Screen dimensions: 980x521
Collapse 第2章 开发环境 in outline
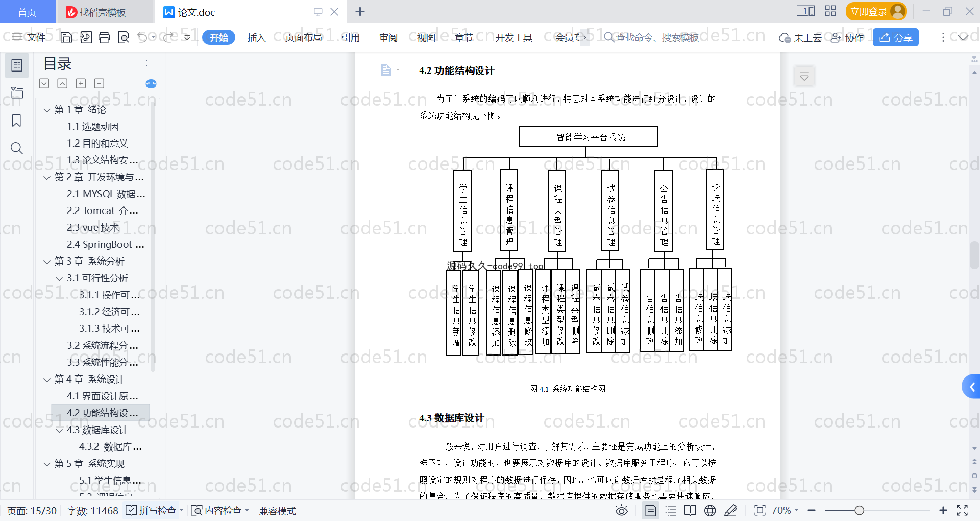(x=47, y=177)
